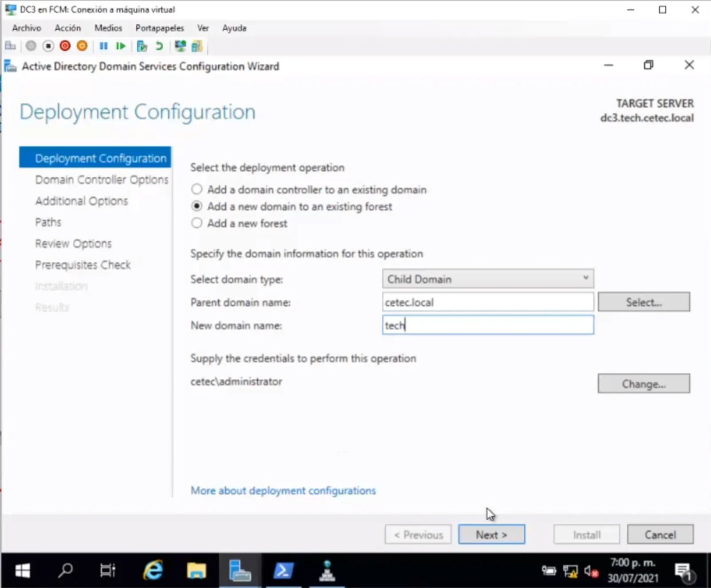Open Internet Explorer from the taskbar

pyautogui.click(x=153, y=570)
